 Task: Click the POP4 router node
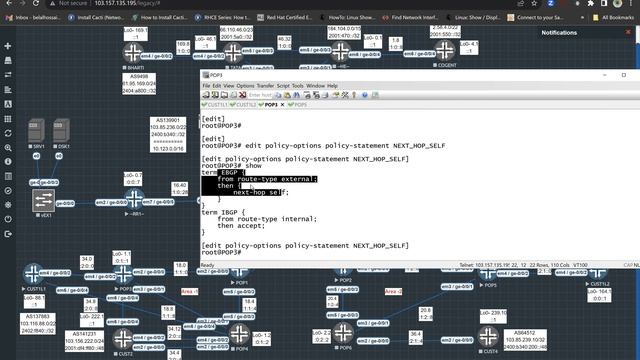(x=239, y=335)
